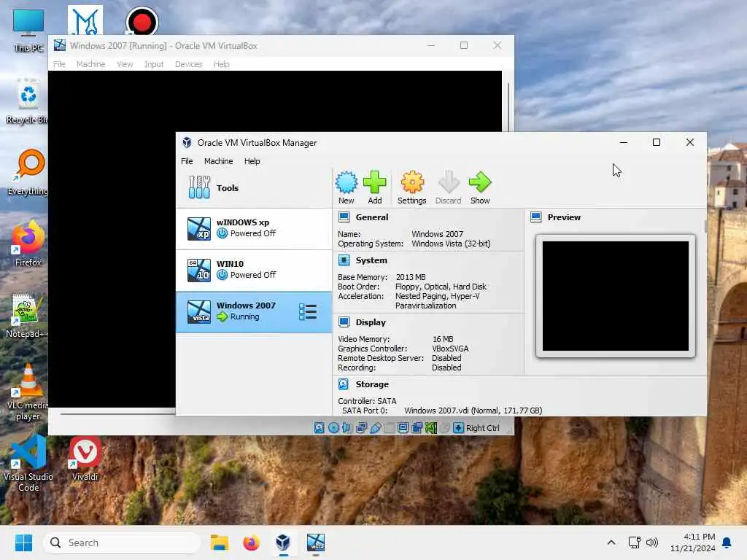
Task: Open the File menu in VirtualBox Manager
Action: (187, 161)
